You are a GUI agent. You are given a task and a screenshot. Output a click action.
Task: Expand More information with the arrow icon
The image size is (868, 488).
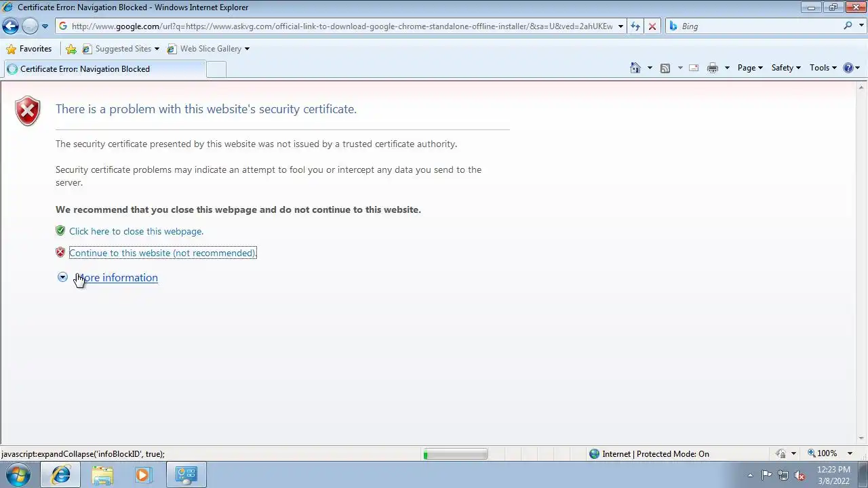(x=62, y=277)
